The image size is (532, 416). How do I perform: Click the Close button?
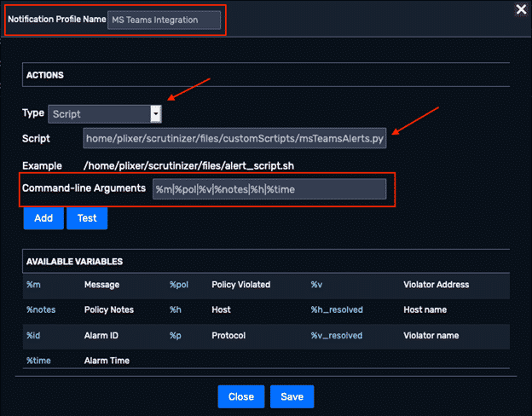(x=241, y=396)
